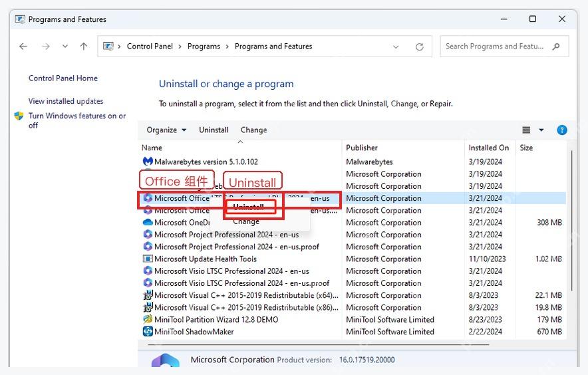
Task: Click MiniTool Partition Wizard icon
Action: pyautogui.click(x=148, y=320)
